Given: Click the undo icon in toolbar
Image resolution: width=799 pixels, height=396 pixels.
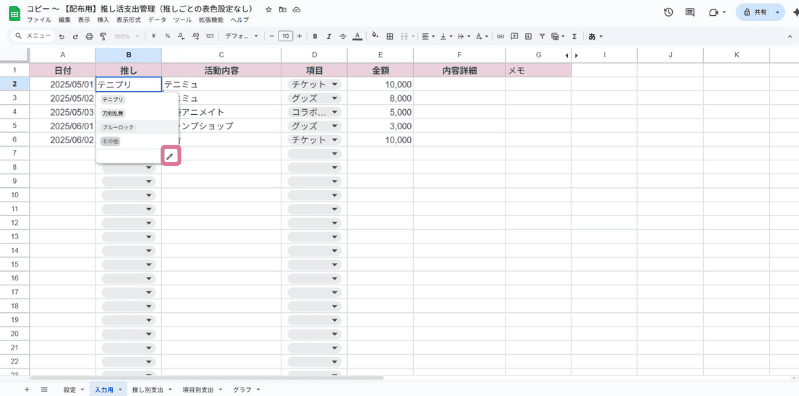Looking at the screenshot, I should 62,36.
